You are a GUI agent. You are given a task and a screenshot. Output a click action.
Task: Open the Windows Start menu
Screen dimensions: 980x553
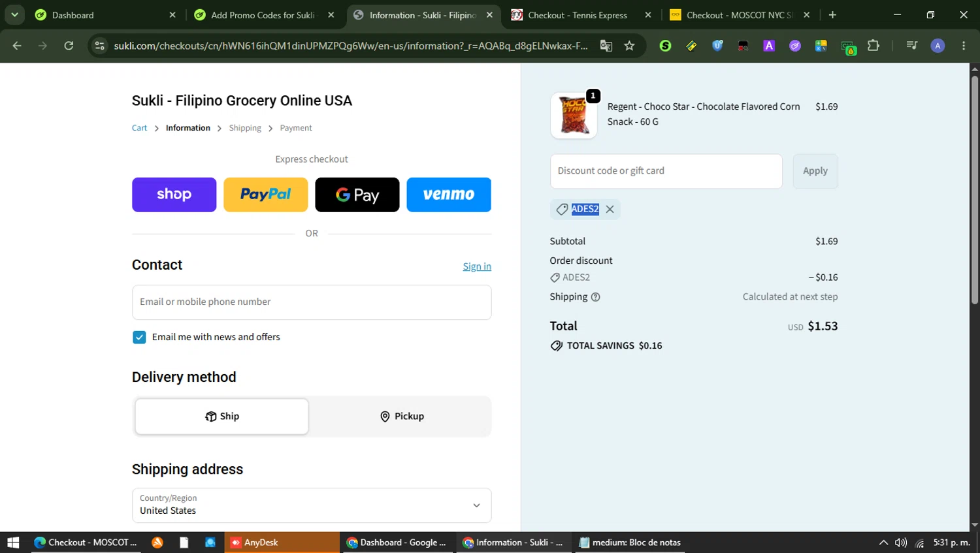click(13, 543)
